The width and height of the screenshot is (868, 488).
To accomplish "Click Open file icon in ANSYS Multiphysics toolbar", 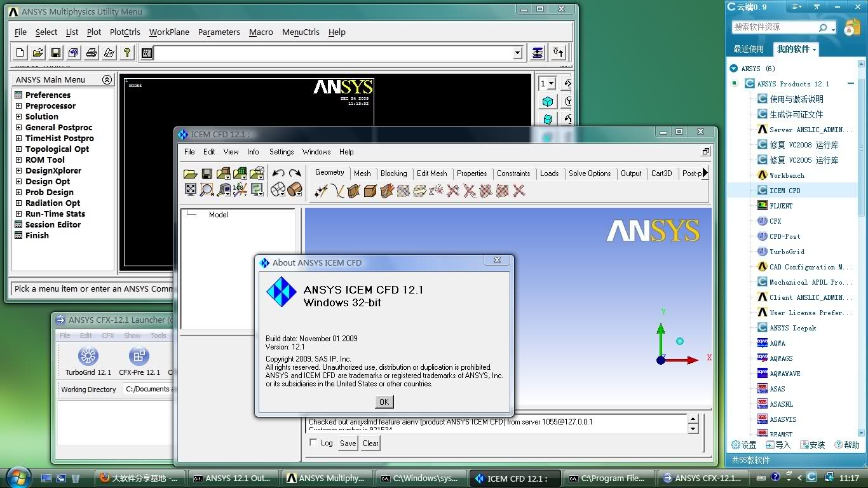I will (38, 53).
